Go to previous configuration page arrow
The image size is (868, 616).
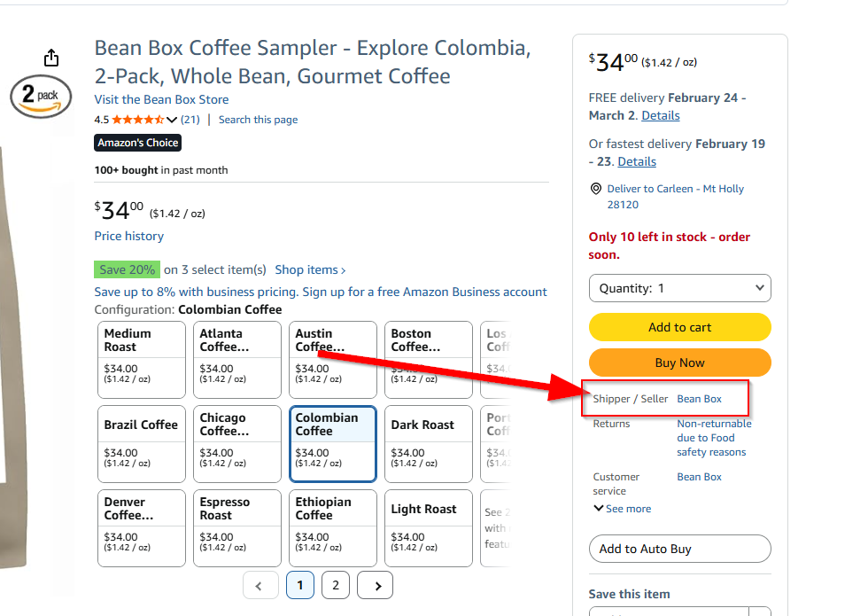pos(259,585)
